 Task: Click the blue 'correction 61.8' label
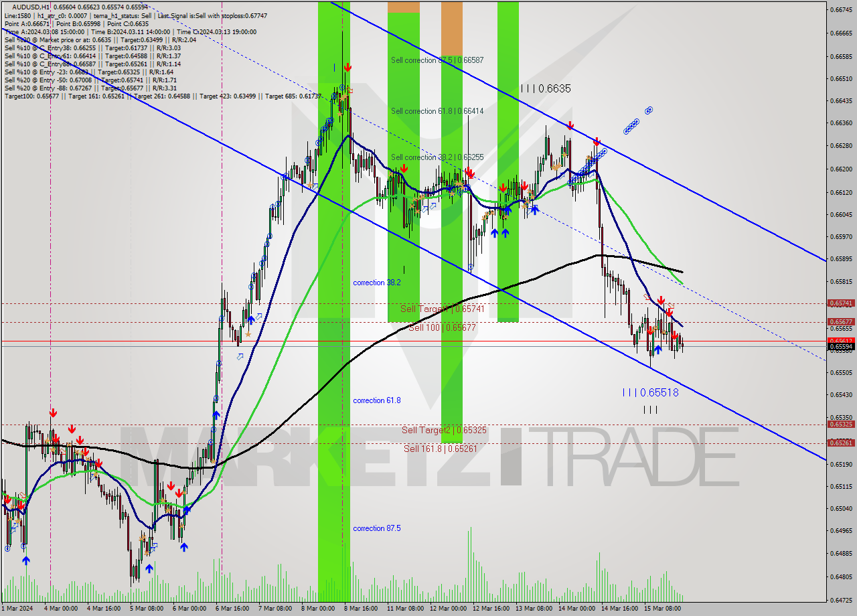[377, 400]
